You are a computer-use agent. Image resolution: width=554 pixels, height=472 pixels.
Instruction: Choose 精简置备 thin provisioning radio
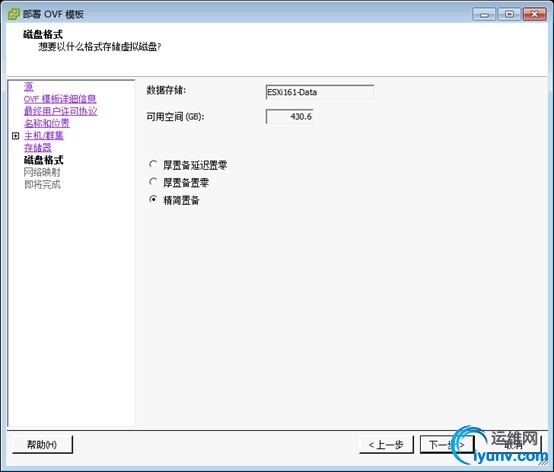pyautogui.click(x=153, y=200)
